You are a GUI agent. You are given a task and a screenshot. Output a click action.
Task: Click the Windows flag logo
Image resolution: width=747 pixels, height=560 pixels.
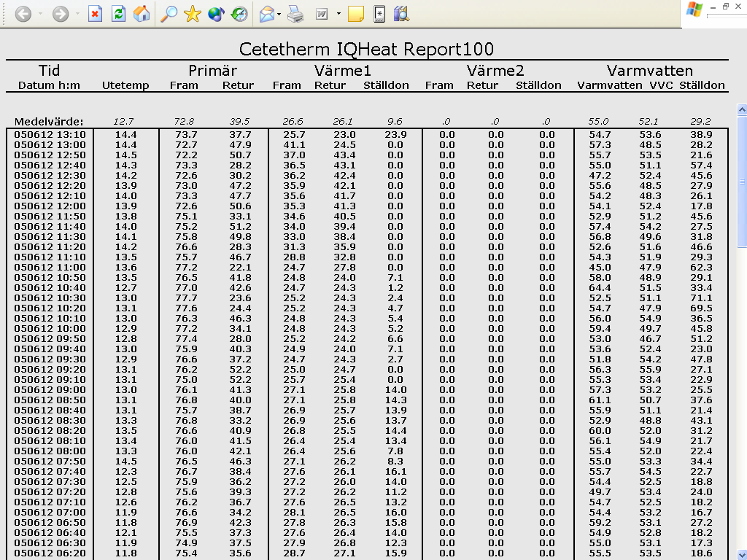[694, 9]
